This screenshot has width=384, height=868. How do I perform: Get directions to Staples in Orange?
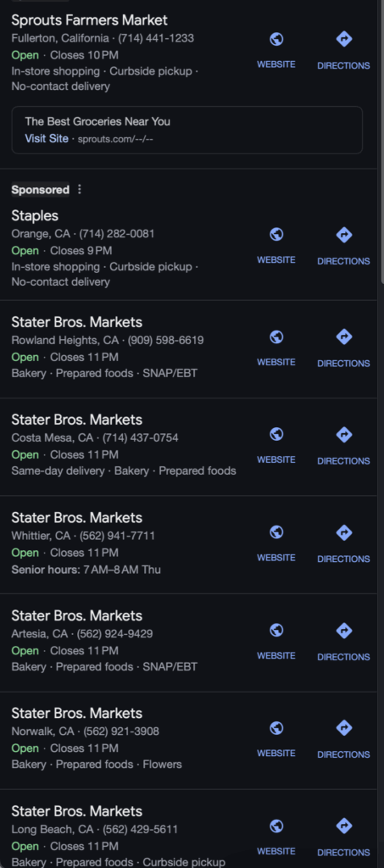pos(343,246)
